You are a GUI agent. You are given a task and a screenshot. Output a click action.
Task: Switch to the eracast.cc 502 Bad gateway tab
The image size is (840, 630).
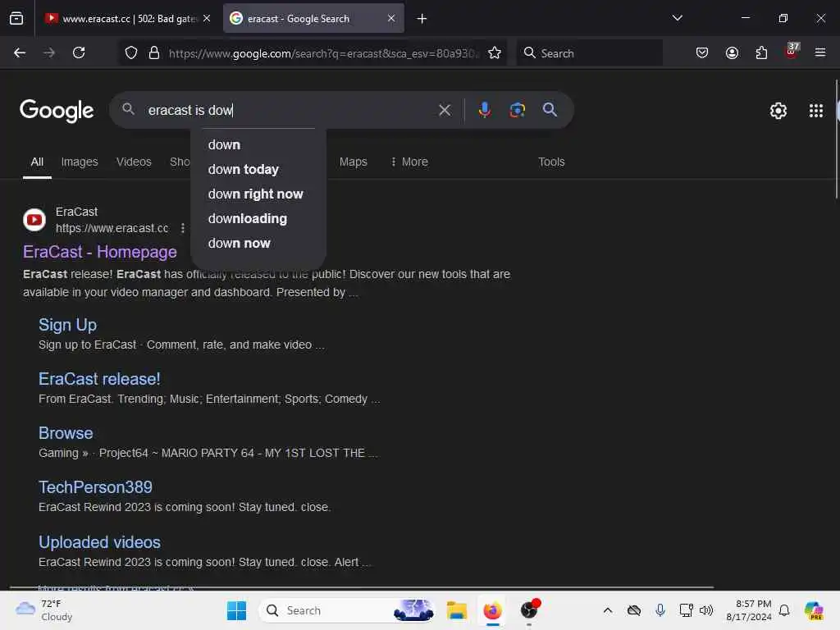coord(127,19)
